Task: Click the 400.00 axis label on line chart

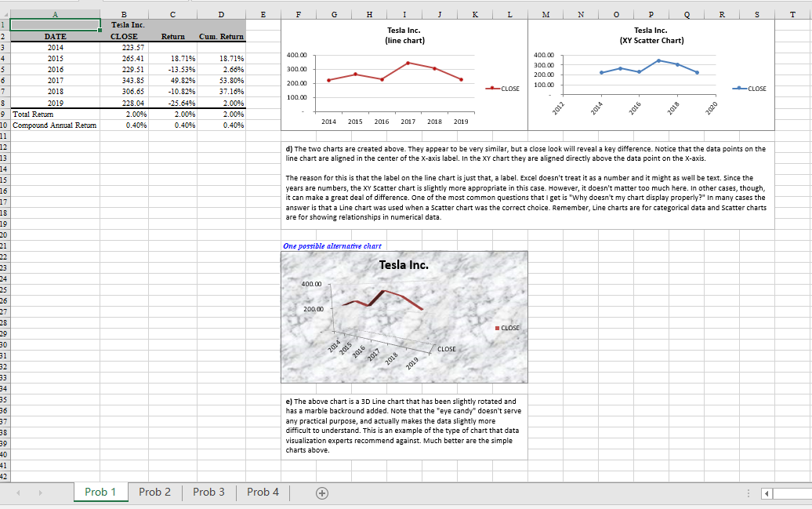Action: click(x=296, y=55)
